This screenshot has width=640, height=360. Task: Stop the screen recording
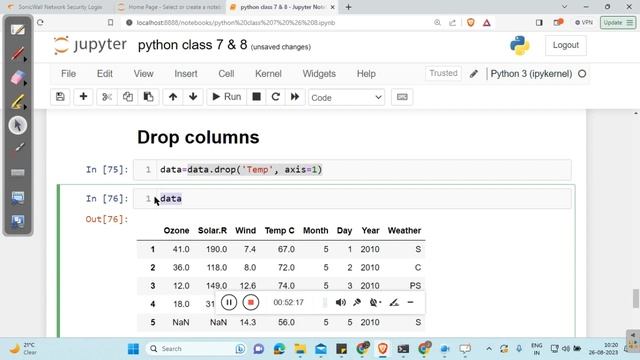(251, 302)
